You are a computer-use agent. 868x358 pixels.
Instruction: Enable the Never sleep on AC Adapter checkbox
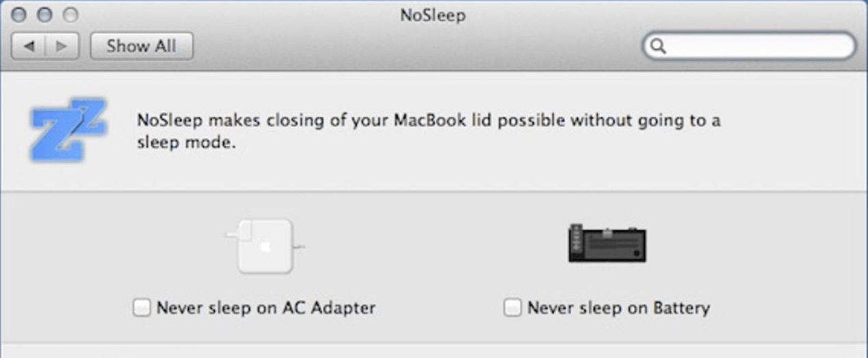[142, 308]
